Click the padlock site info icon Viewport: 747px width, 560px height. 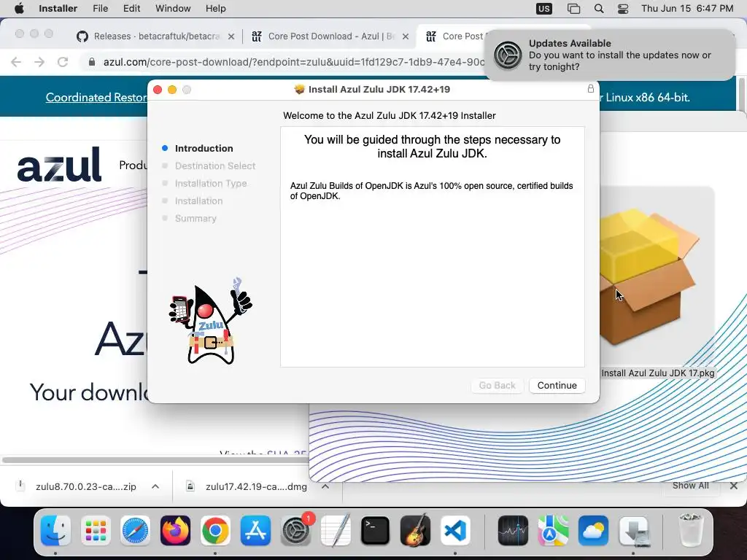coord(92,62)
